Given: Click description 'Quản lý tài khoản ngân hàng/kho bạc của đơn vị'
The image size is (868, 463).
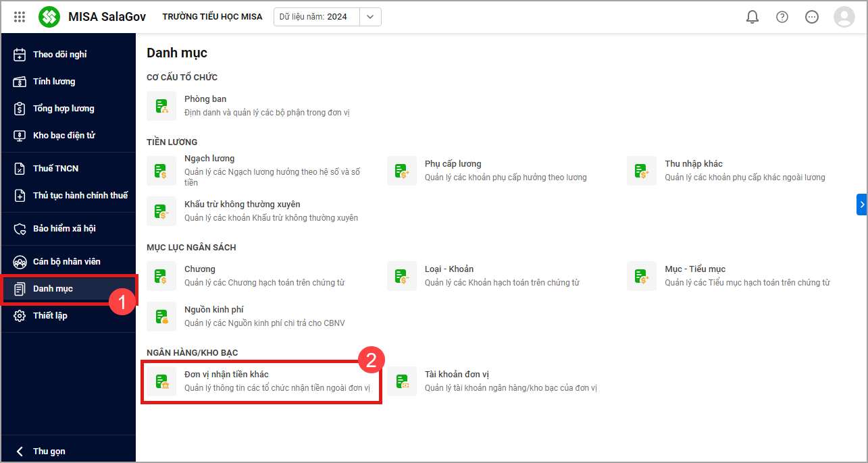Looking at the screenshot, I should (511, 388).
